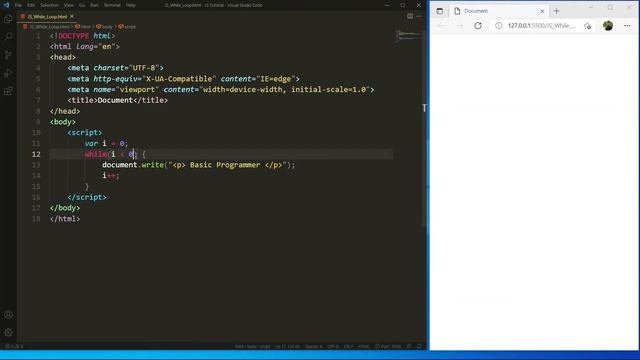640x360 pixels.
Task: Open the Explorer view in VS Code
Action: (x=8, y=19)
